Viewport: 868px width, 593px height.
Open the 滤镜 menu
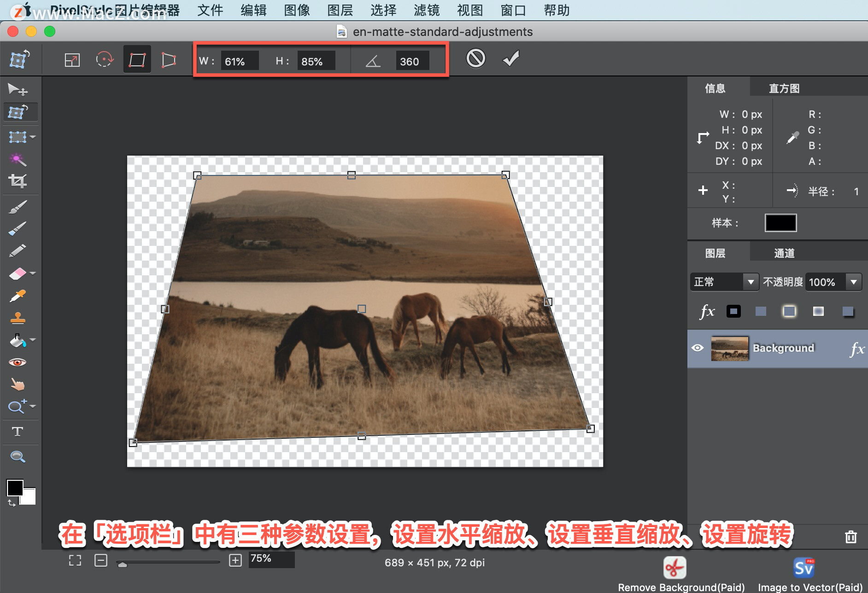426,10
